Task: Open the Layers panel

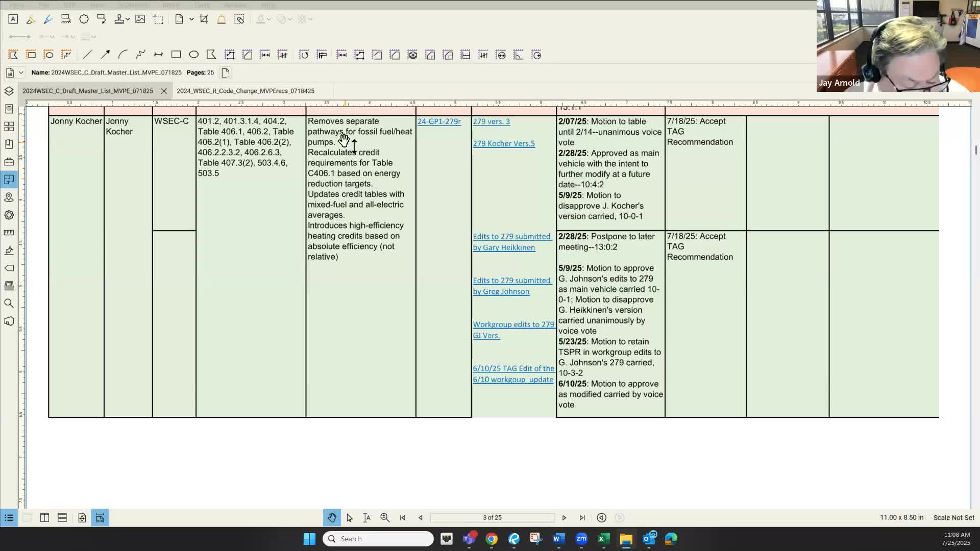Action: tap(9, 91)
